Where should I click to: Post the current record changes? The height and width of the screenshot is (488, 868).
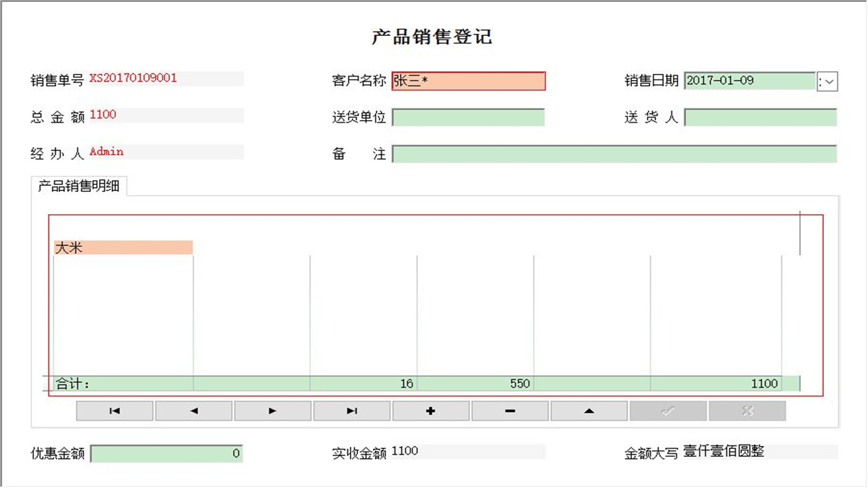click(667, 410)
